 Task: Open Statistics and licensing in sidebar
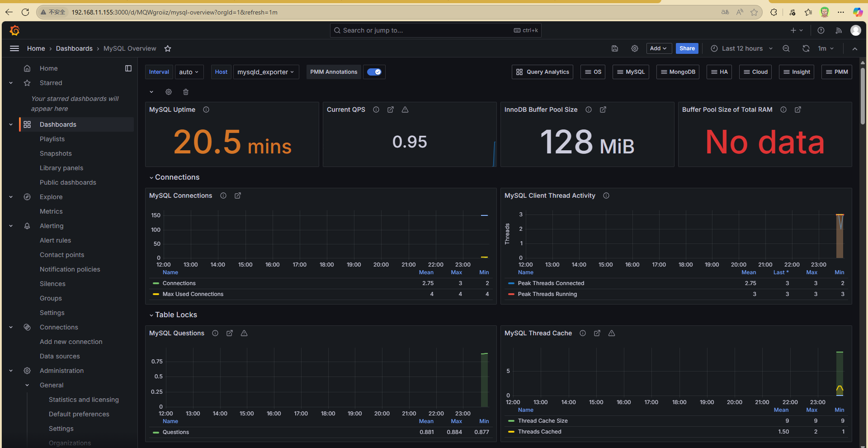tap(84, 400)
